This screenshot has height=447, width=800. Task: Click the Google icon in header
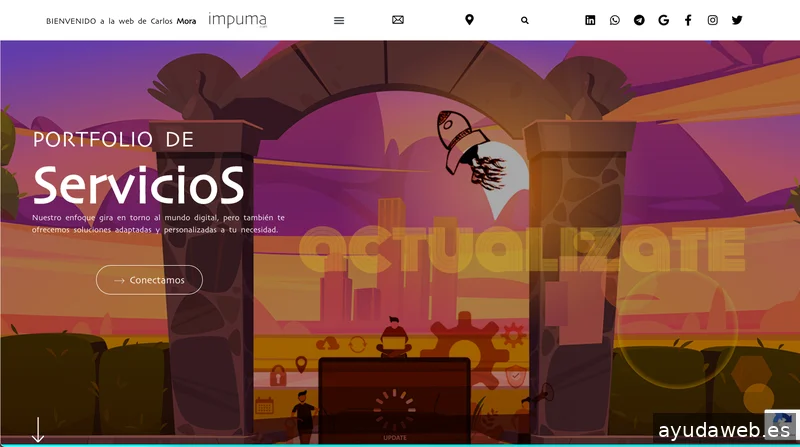(x=664, y=20)
